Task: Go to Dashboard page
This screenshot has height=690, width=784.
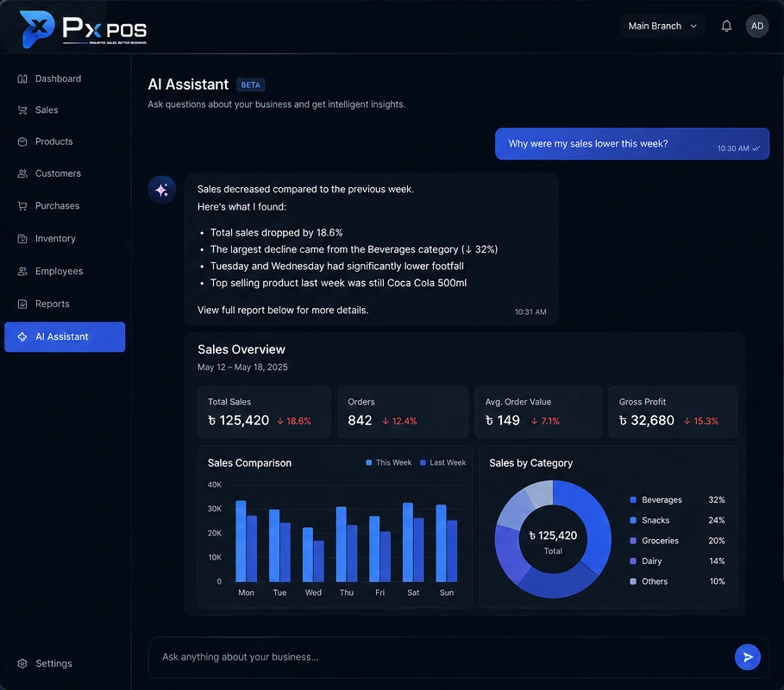Action: [65, 79]
